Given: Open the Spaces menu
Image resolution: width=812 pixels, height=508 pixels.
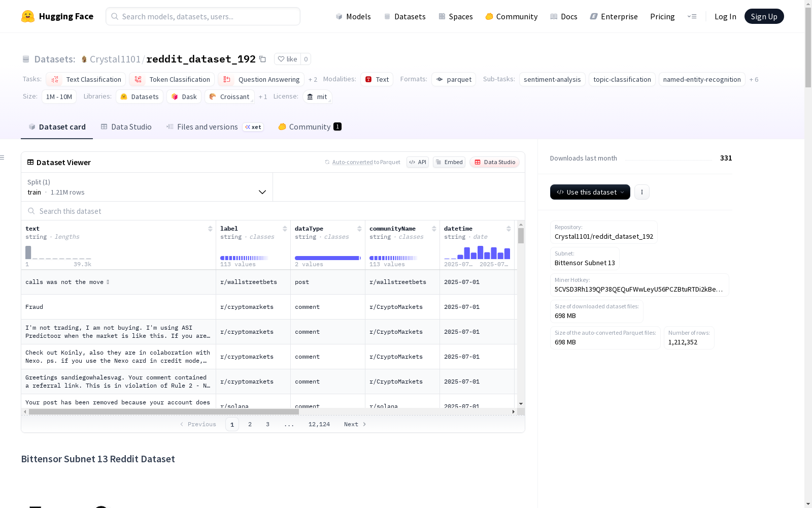Looking at the screenshot, I should [456, 16].
